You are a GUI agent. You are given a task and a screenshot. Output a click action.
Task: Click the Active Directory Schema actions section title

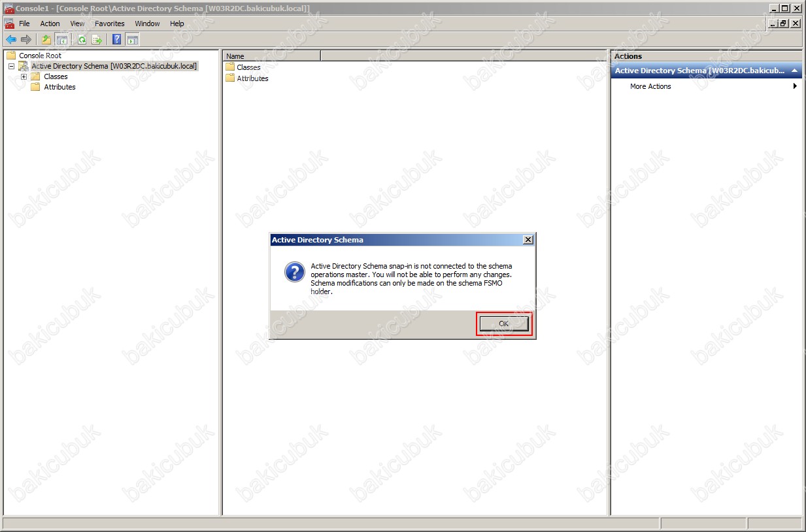coord(699,71)
